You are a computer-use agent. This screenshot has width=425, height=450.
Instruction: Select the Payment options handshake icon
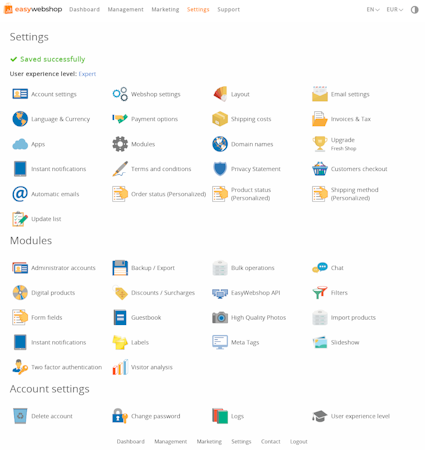120,119
